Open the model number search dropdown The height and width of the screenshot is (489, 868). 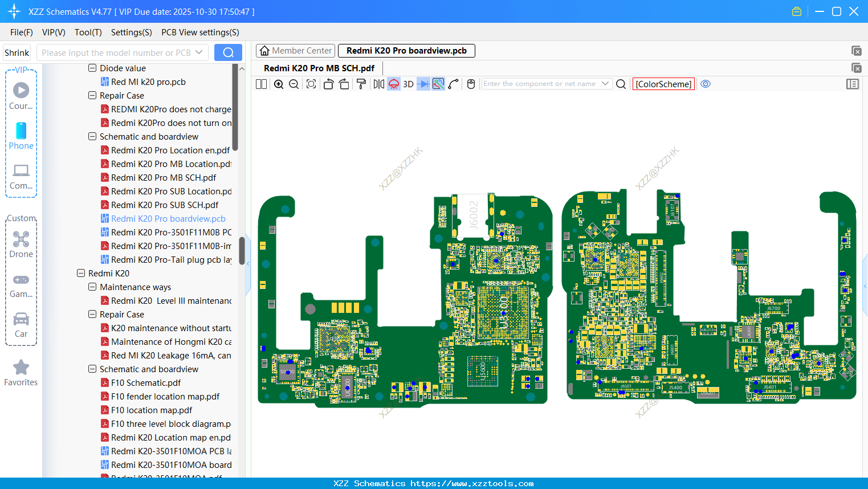coord(199,52)
